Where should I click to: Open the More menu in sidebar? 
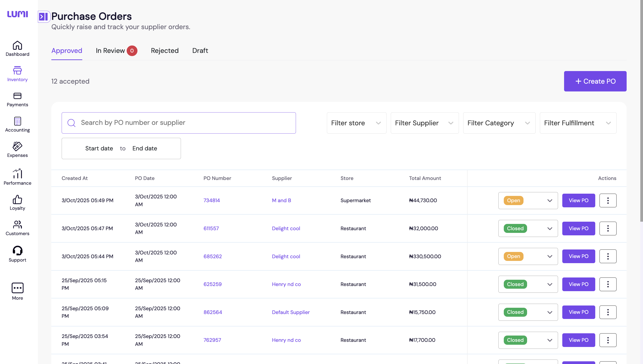coord(17,291)
